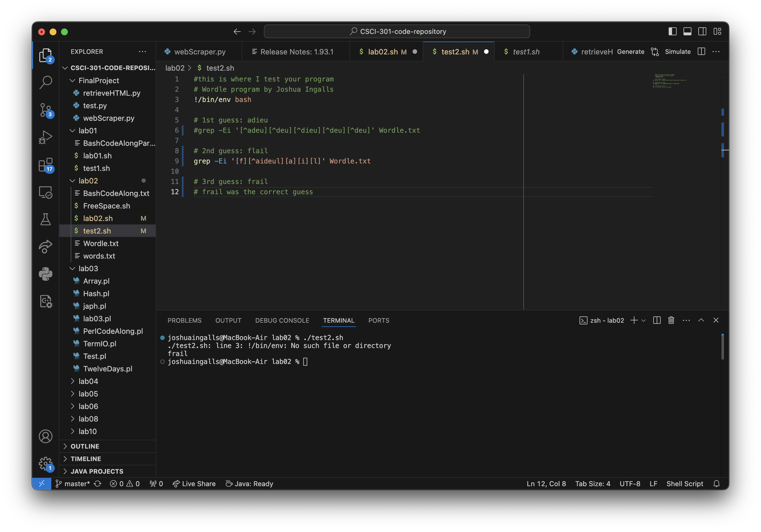Image resolution: width=761 pixels, height=532 pixels.
Task: Open the PROBLEMS panel tab
Action: pyautogui.click(x=184, y=320)
